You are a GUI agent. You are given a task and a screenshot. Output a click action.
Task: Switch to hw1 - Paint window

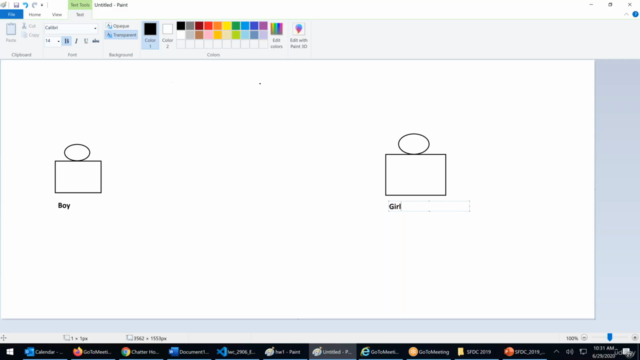[x=284, y=351]
